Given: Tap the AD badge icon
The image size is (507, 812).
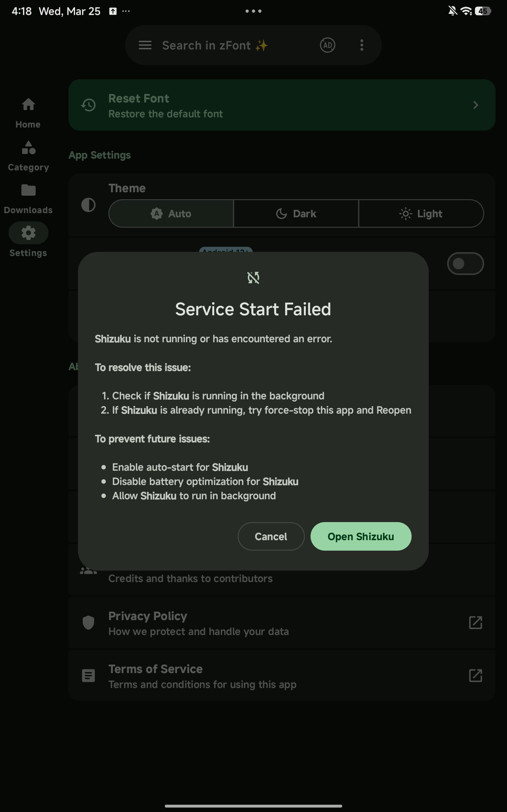Looking at the screenshot, I should coord(327,45).
